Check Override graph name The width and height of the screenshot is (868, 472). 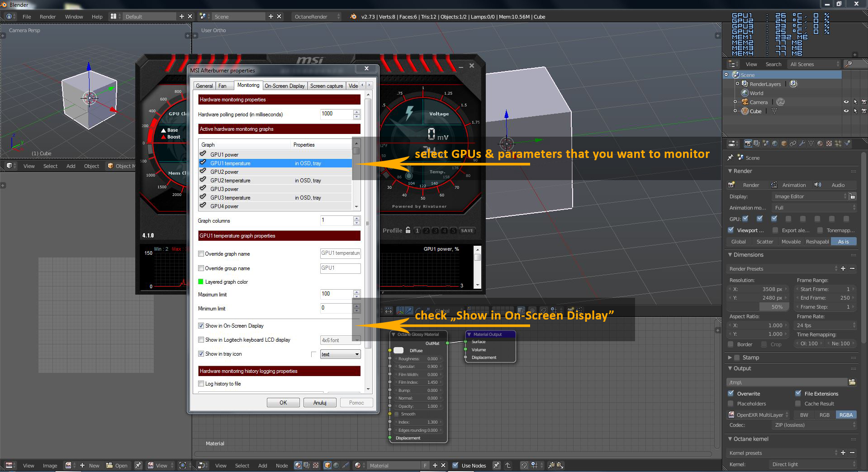coord(201,253)
